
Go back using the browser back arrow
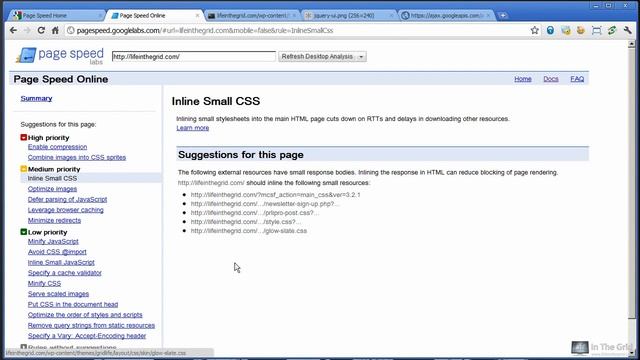coord(13,31)
